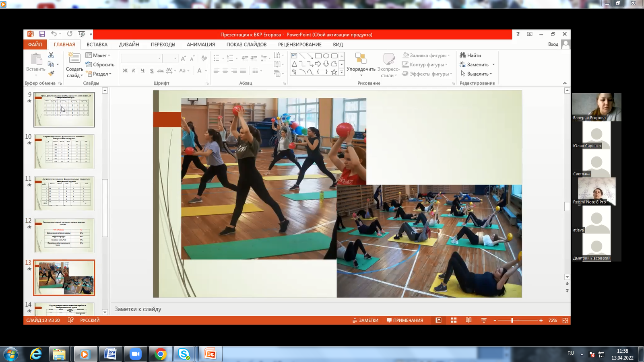Copy selection using the copy icon
644x362 pixels.
pos(51,64)
